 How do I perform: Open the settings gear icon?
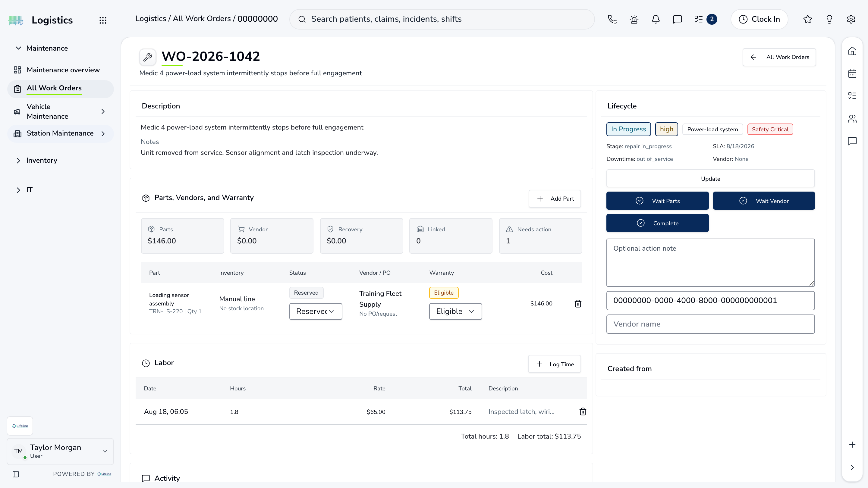(x=851, y=19)
